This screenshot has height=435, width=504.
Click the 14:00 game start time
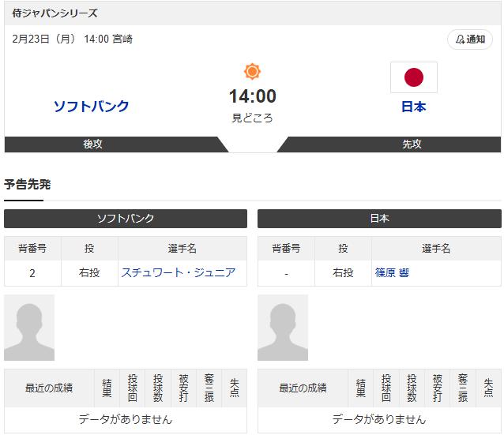(252, 96)
